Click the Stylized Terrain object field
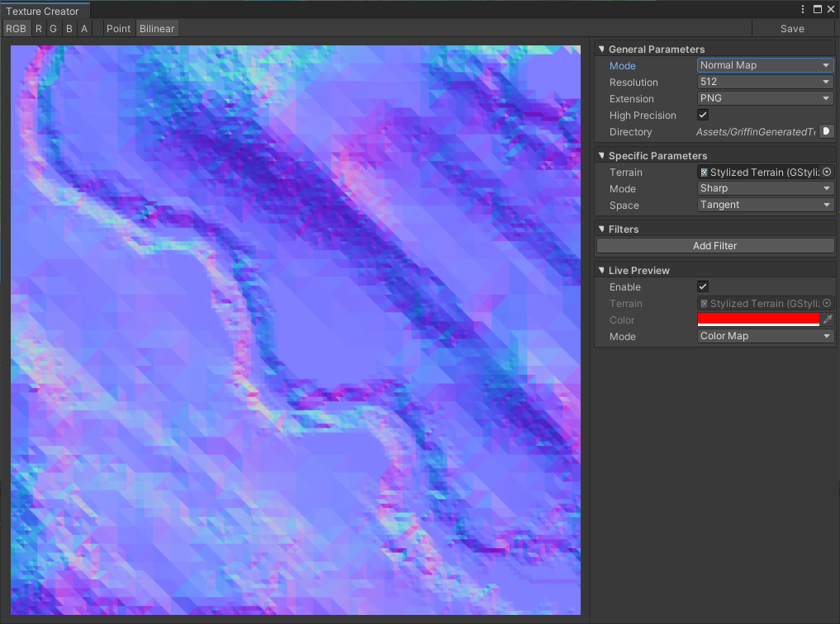The image size is (840, 624). point(756,172)
